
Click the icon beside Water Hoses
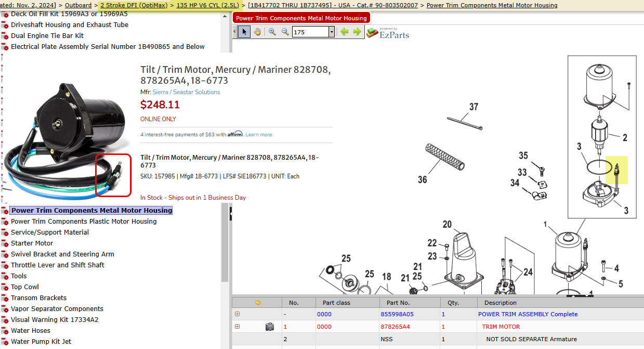click(5, 331)
